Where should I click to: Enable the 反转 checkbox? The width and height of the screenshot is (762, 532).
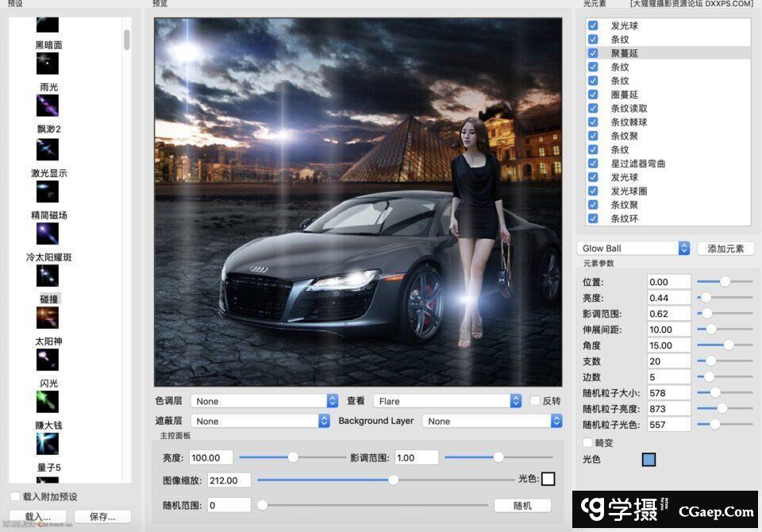tap(535, 401)
